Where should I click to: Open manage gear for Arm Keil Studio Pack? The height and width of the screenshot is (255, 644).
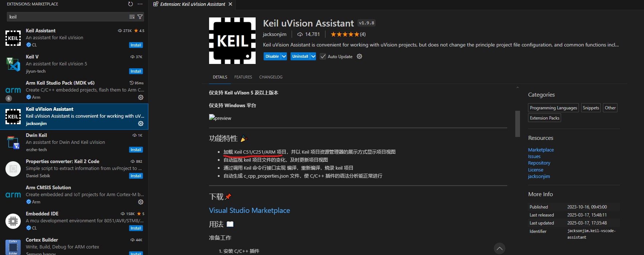141,97
